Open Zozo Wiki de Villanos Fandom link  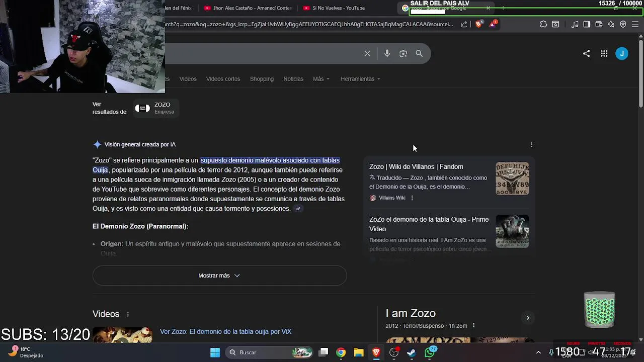pos(416,167)
